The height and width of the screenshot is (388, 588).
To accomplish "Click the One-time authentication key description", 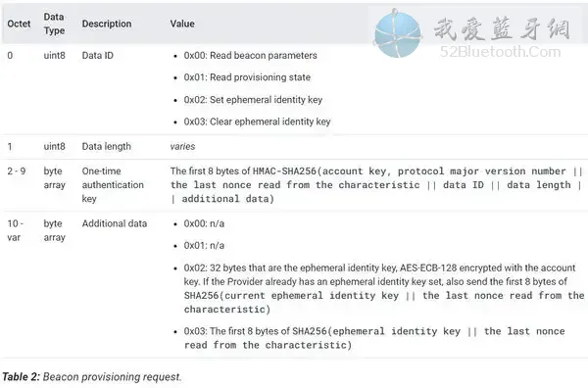I will (x=113, y=185).
